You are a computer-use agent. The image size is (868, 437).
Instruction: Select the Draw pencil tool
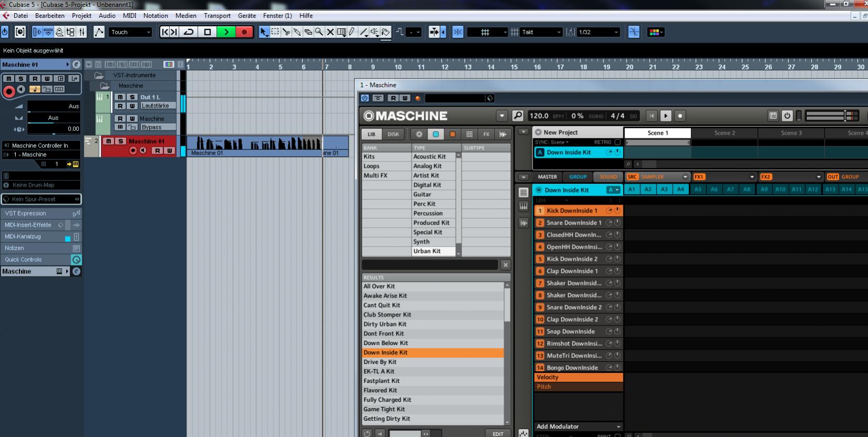point(352,32)
